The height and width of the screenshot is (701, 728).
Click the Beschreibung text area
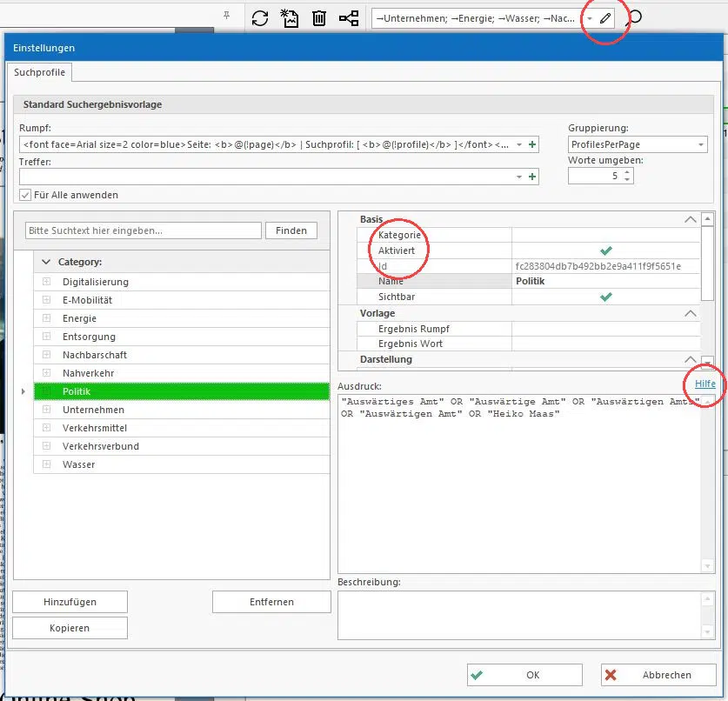click(519, 615)
